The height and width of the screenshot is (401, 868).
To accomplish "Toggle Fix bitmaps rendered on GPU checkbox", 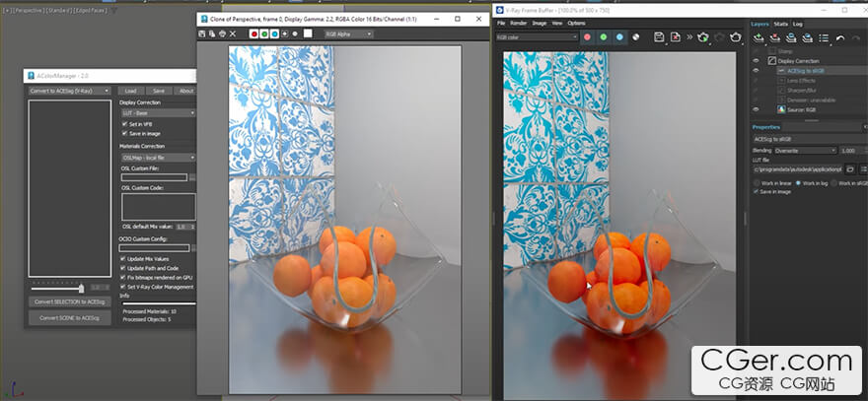I will coord(123,277).
